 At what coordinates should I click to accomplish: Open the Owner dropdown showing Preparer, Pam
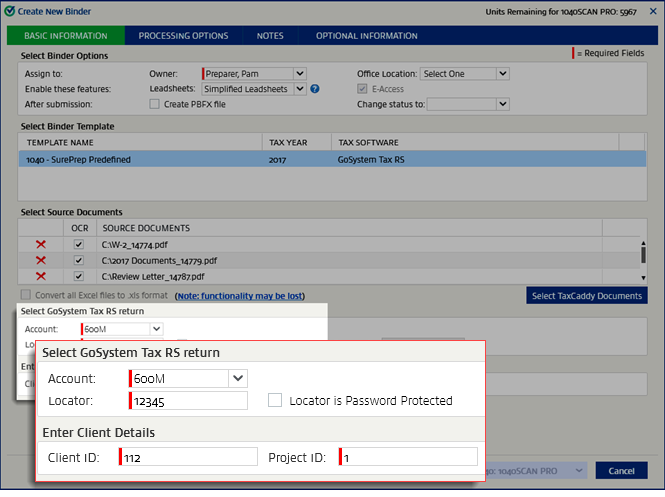tap(300, 73)
